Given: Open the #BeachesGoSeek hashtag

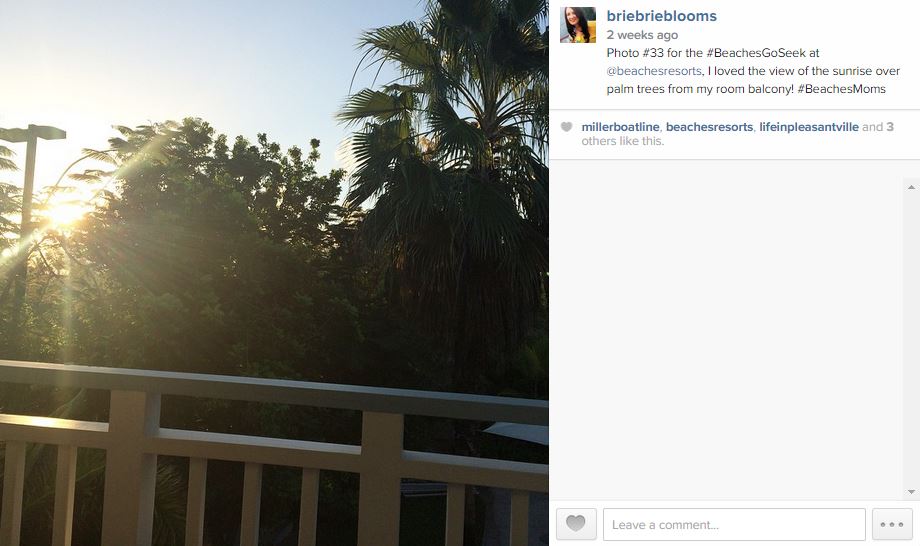Looking at the screenshot, I should [x=756, y=53].
